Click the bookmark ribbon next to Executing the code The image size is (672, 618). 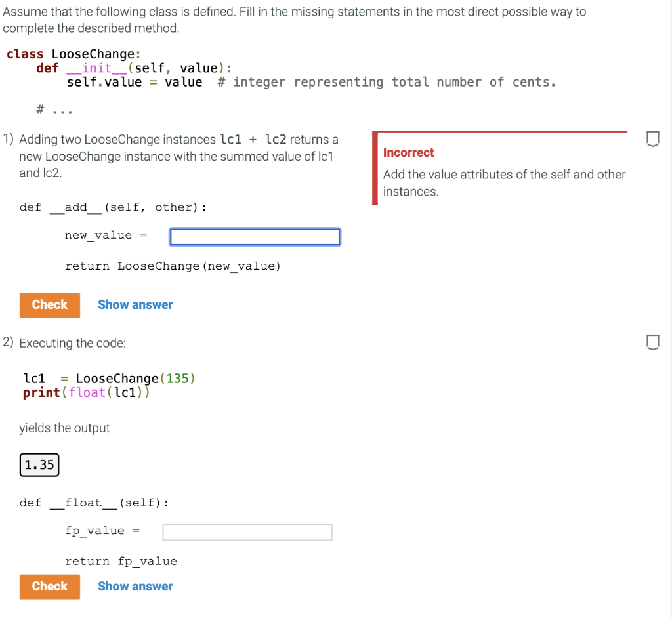[653, 342]
